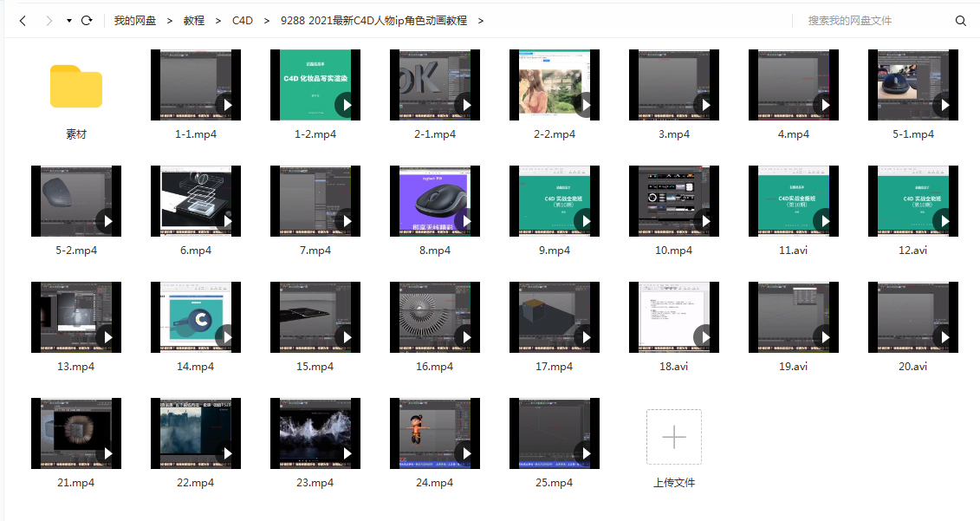This screenshot has width=980, height=521.
Task: Go to 我的网盘 in breadcrumb
Action: coord(135,20)
